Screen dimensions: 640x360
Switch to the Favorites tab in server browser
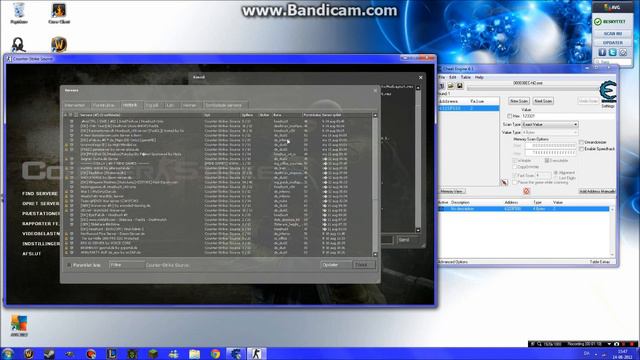(x=104, y=105)
